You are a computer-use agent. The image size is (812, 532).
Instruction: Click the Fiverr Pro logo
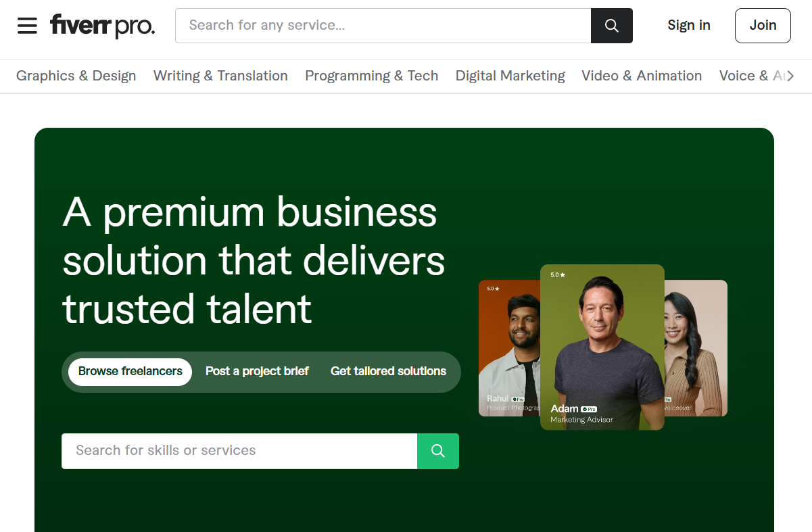coord(102,25)
